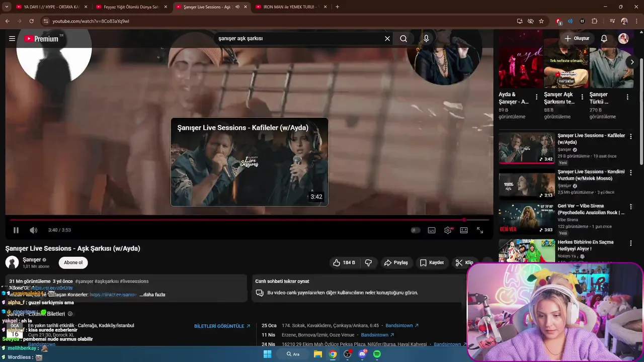The height and width of the screenshot is (362, 644).
Task: Open a new browser tab
Action: point(337,7)
